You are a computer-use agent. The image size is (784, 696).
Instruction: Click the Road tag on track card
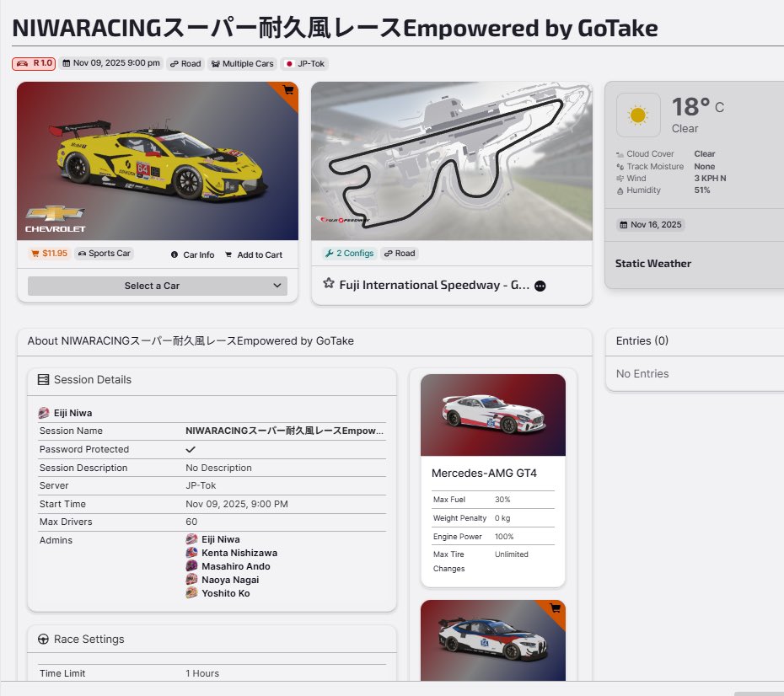[400, 254]
